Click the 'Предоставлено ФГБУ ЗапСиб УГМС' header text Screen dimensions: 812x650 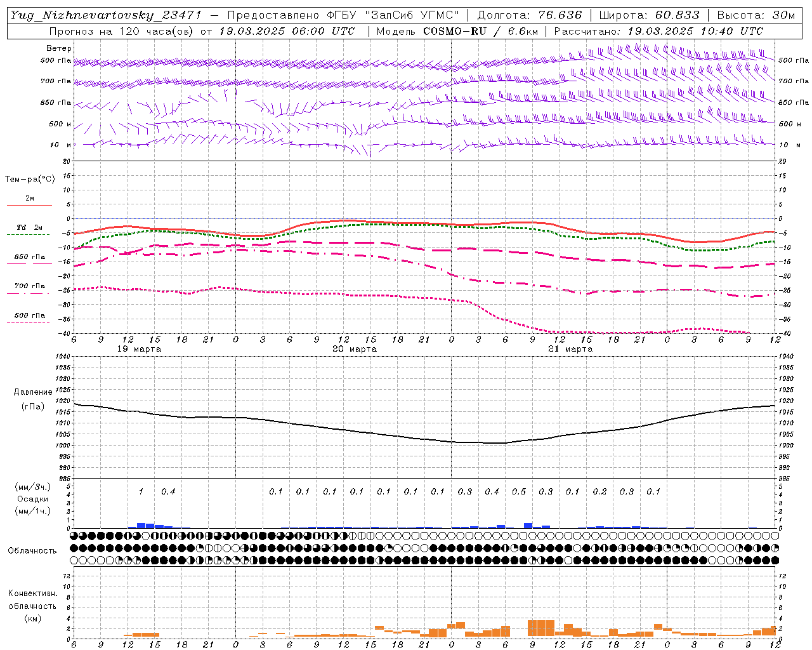click(x=343, y=15)
